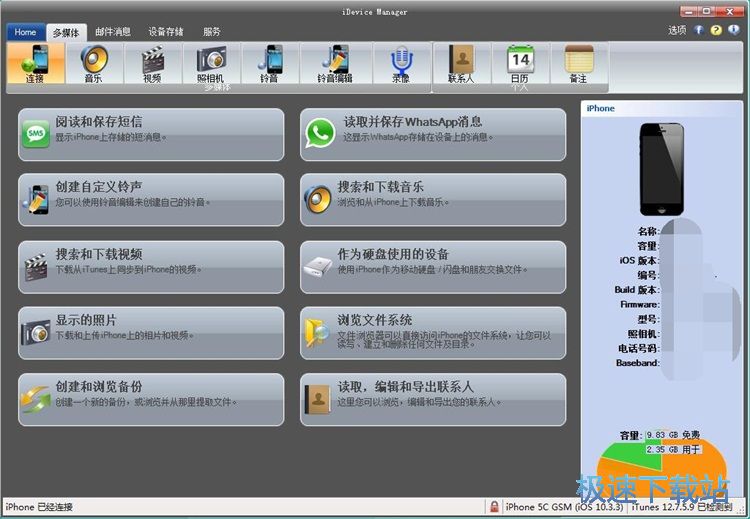The width and height of the screenshot is (750, 519).
Task: Click the 搜索和下载视频 button
Action: (x=151, y=267)
